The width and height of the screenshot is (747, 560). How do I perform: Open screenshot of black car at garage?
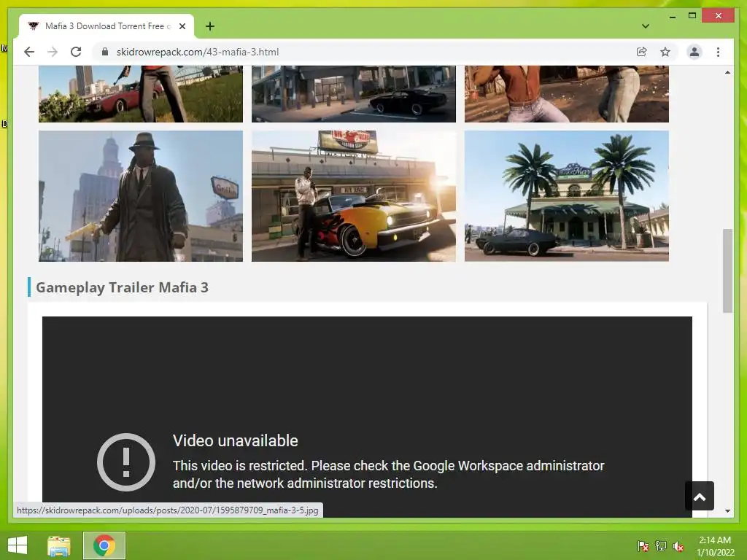(x=354, y=94)
